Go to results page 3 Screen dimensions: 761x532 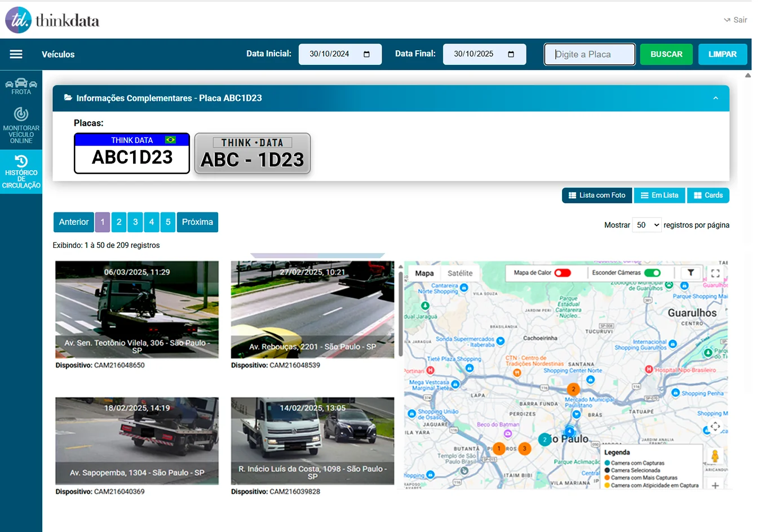pyautogui.click(x=135, y=222)
